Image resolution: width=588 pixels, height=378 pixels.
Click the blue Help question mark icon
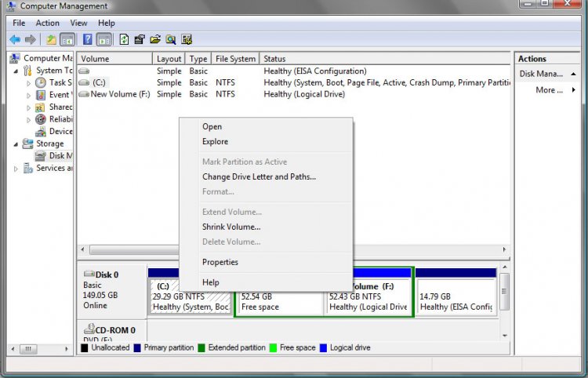(x=88, y=39)
